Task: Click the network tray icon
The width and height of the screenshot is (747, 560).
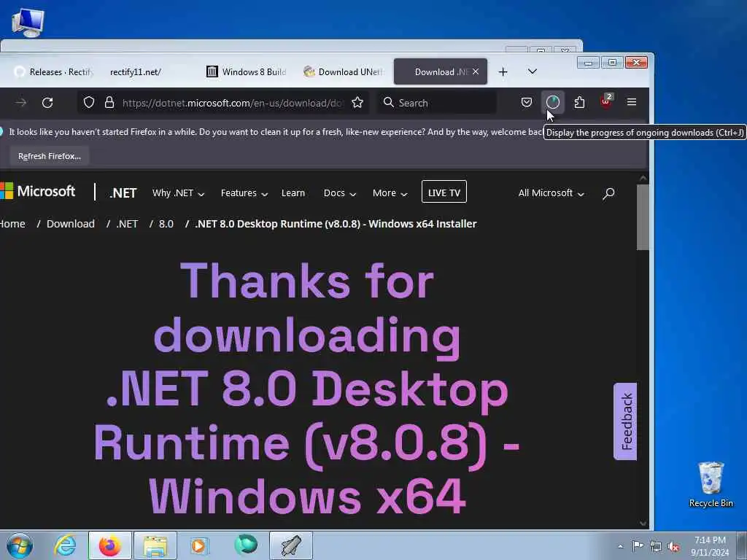Action: tap(656, 547)
